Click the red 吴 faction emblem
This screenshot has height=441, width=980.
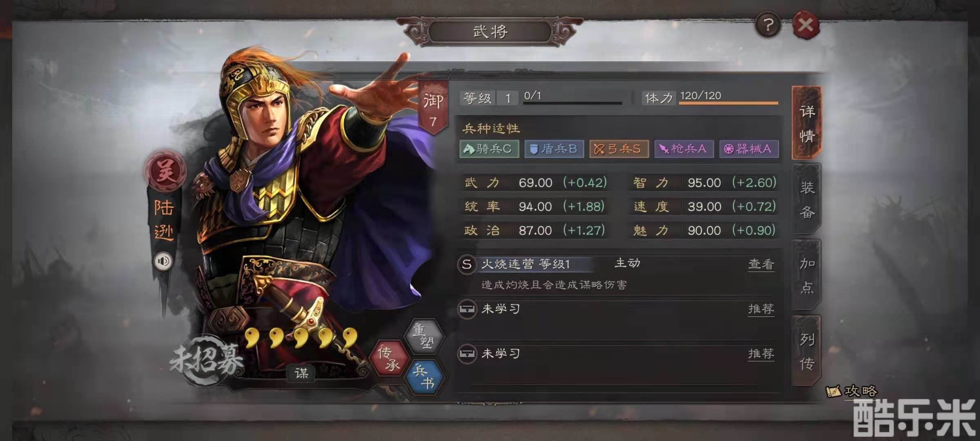click(x=165, y=170)
